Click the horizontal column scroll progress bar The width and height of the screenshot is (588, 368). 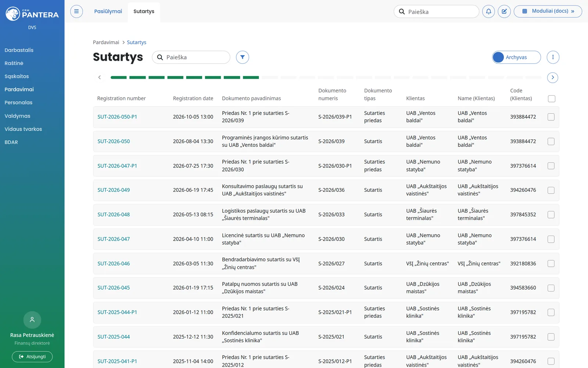[x=326, y=78]
